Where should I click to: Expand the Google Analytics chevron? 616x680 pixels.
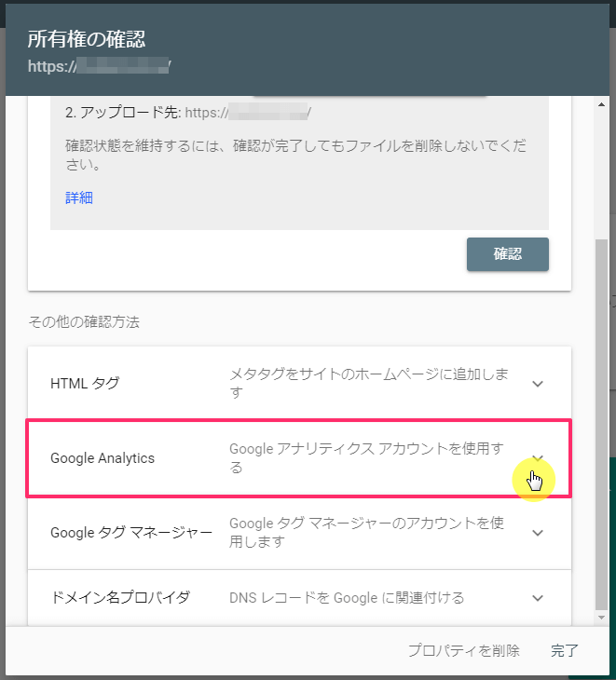click(x=538, y=458)
